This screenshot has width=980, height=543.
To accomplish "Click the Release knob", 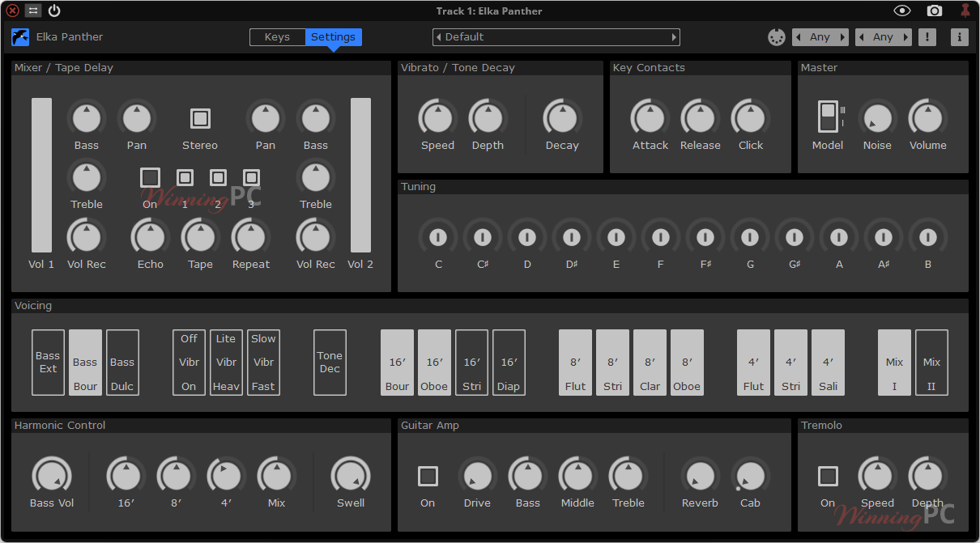I will 701,118.
